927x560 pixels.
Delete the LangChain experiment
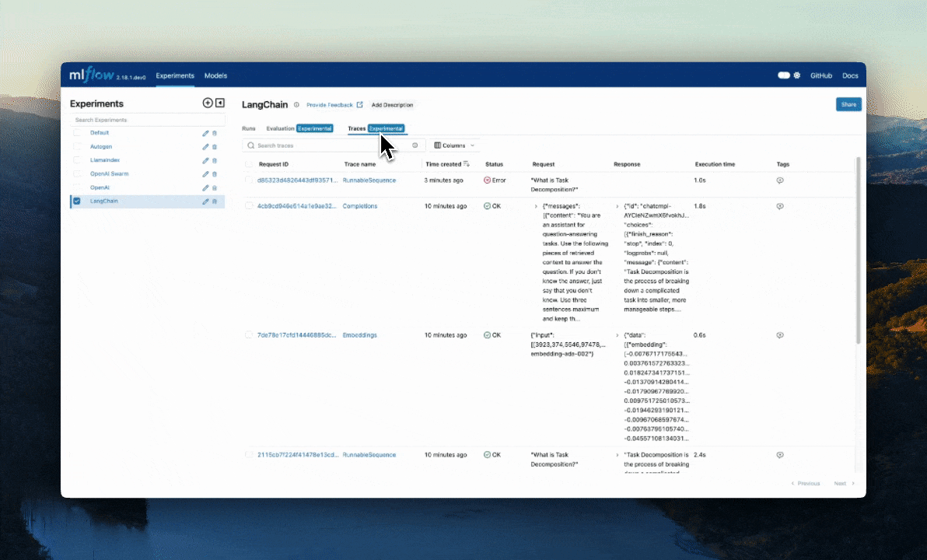coord(215,201)
